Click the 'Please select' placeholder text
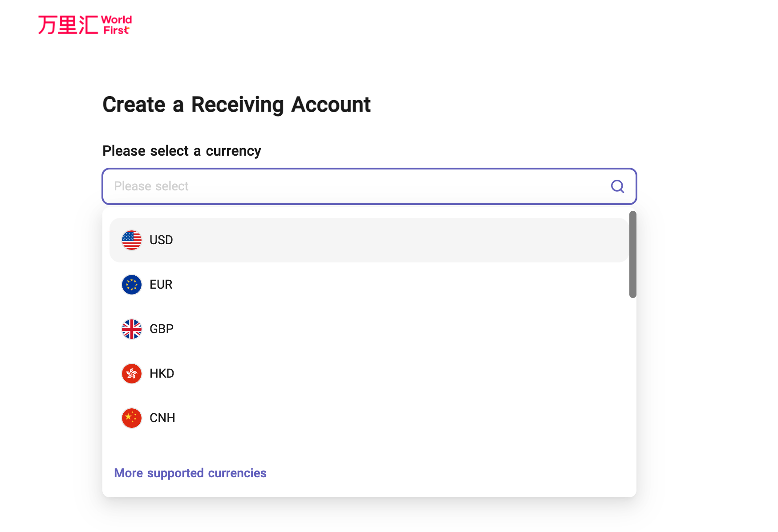Viewport: 778px width, 532px height. coord(151,186)
